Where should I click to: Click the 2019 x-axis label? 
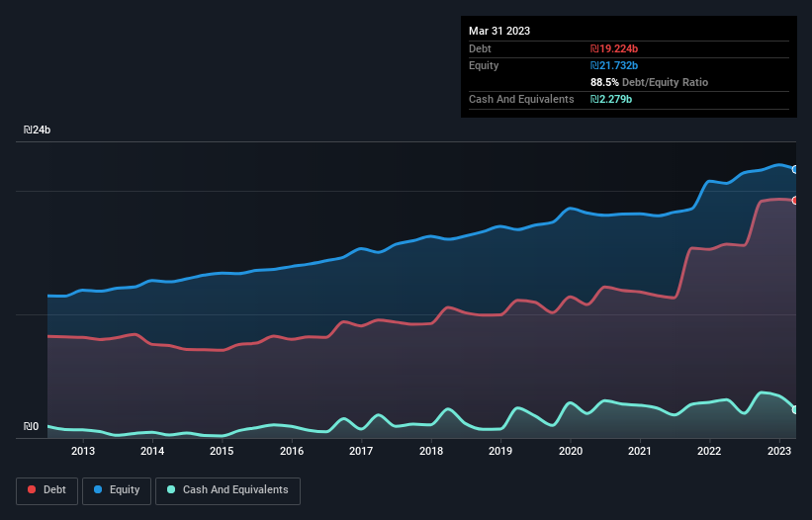pos(500,451)
